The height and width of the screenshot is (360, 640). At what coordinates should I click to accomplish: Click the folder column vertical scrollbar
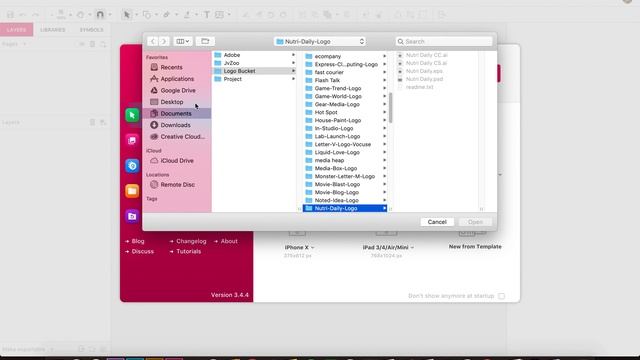pyautogui.click(x=391, y=107)
